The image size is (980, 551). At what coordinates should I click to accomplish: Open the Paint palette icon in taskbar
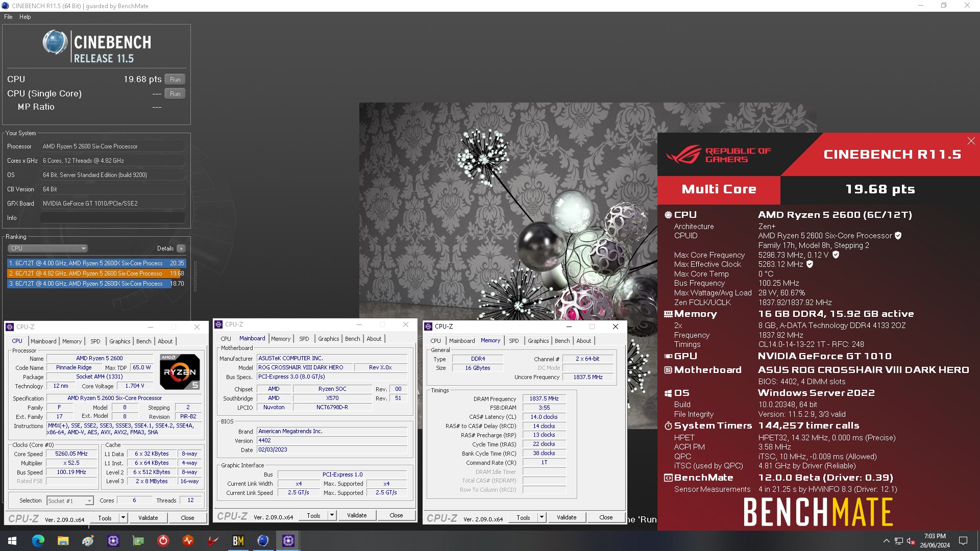click(88, 541)
